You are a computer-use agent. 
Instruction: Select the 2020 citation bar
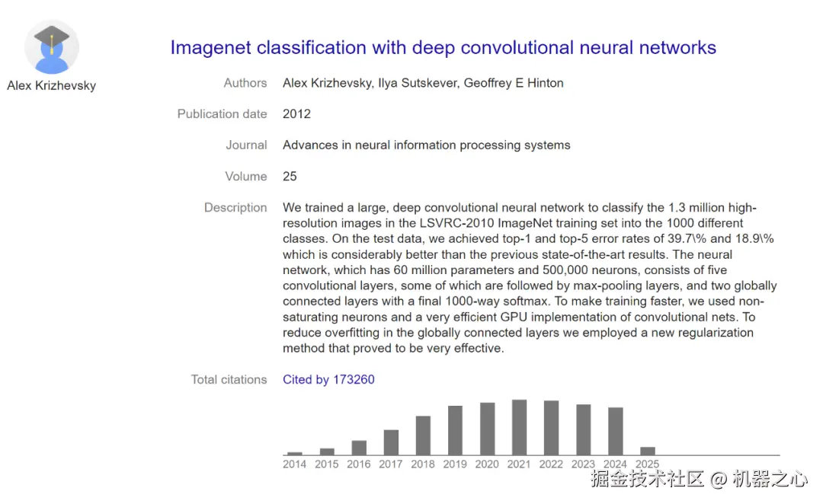coord(487,429)
